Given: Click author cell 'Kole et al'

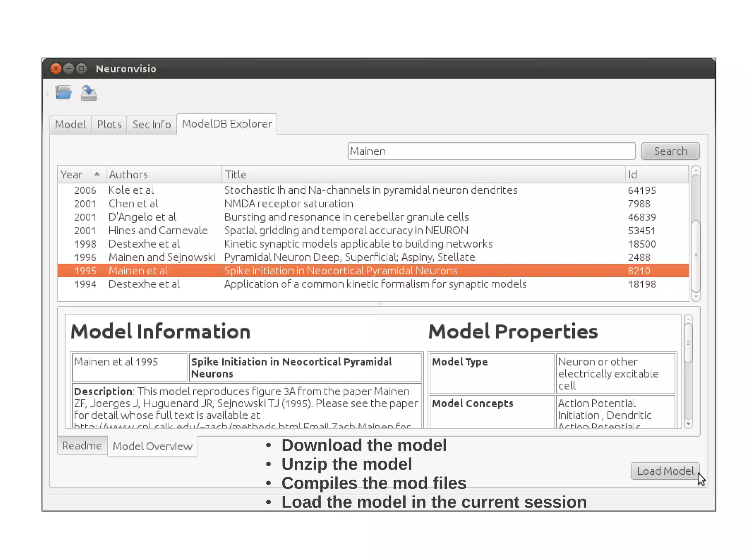Looking at the screenshot, I should (x=131, y=190).
